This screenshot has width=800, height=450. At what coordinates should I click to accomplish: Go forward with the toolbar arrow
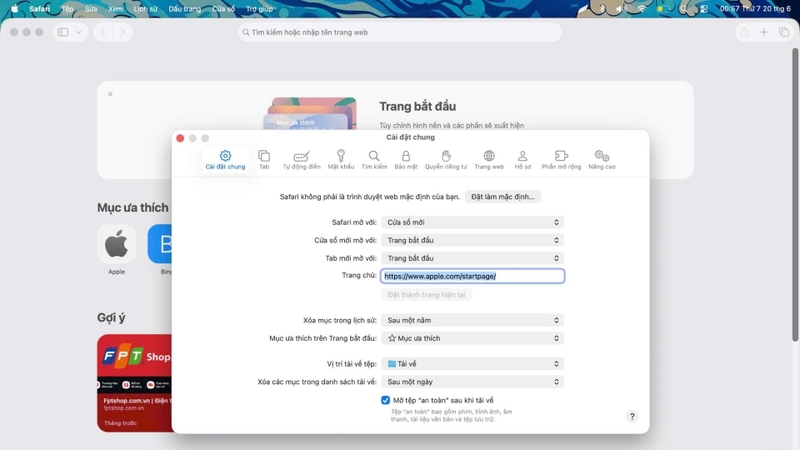click(x=122, y=32)
